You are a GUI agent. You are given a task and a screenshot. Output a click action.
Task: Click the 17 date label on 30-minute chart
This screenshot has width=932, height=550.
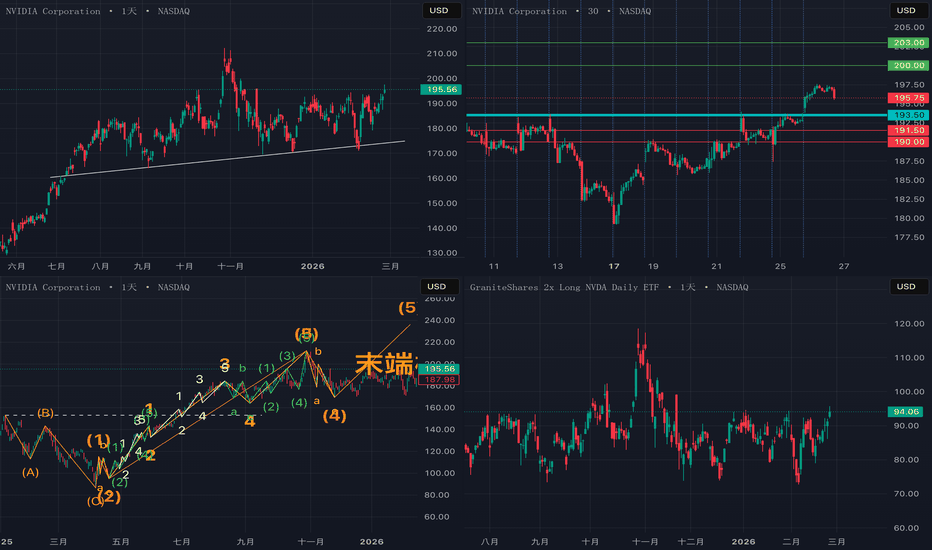point(614,266)
